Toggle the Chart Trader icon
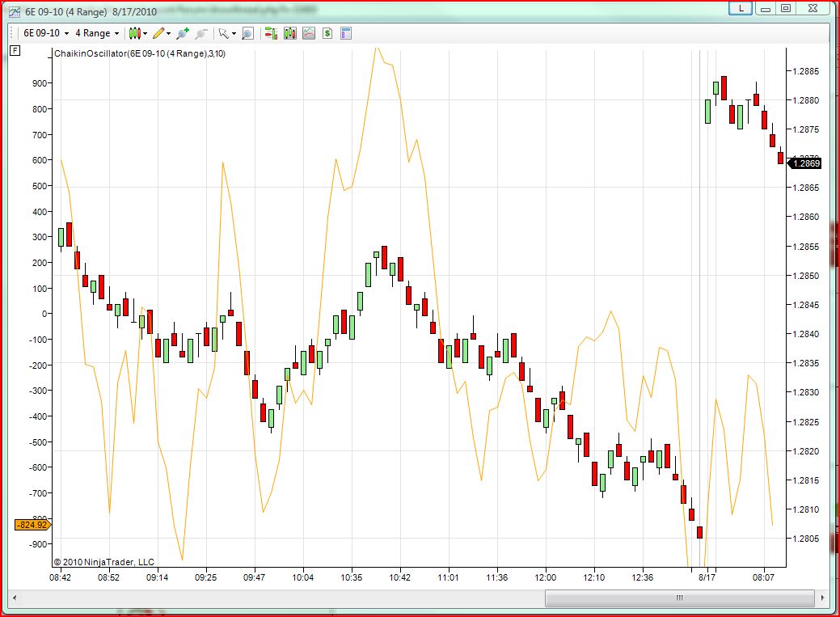This screenshot has height=617, width=840. (x=271, y=33)
